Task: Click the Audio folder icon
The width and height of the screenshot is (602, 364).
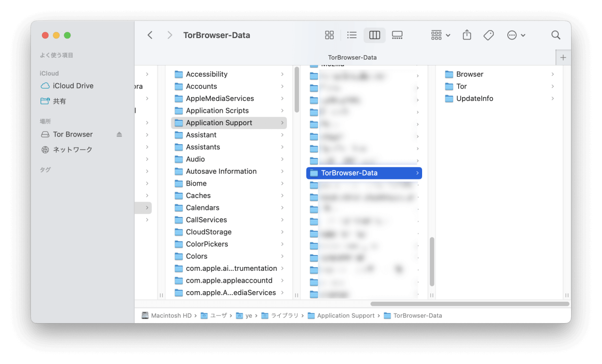Action: tap(179, 159)
